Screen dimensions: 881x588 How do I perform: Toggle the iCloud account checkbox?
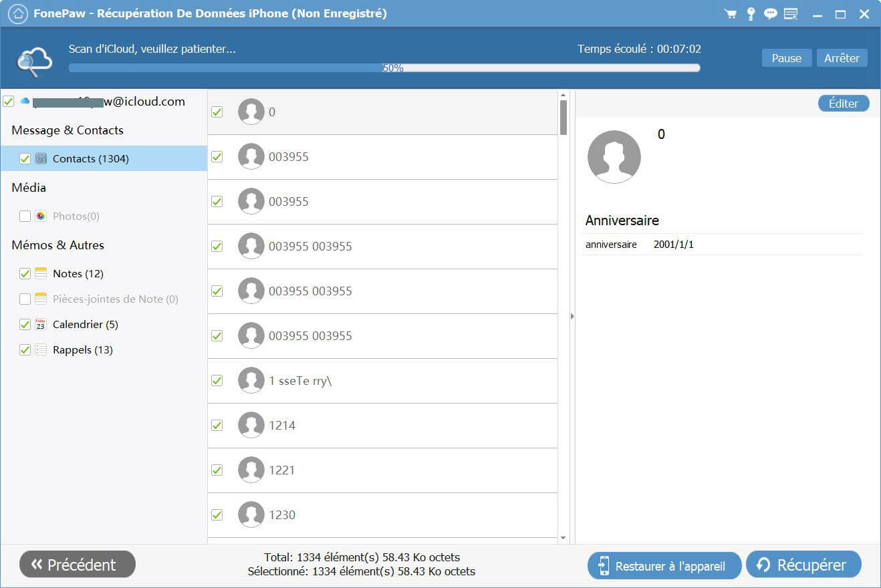[8, 102]
